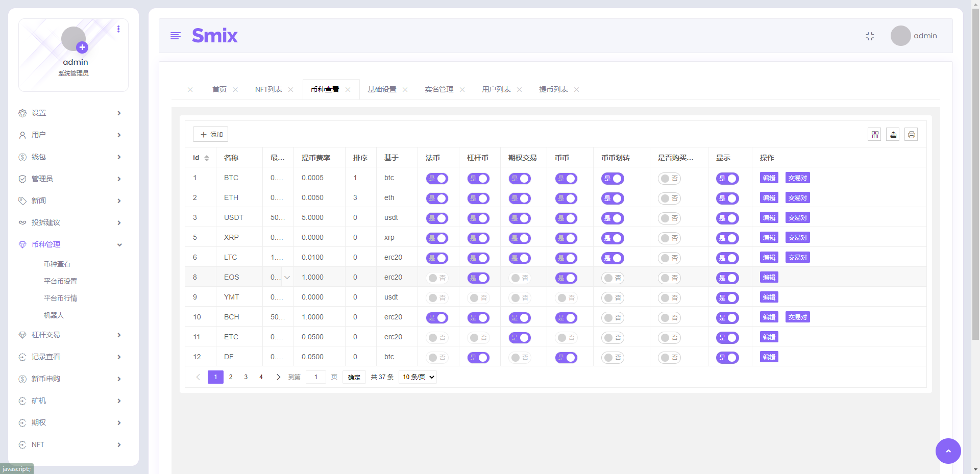Viewport: 980px width, 474px height.
Task: Click the fullscreen toggle icon in header
Action: [870, 36]
